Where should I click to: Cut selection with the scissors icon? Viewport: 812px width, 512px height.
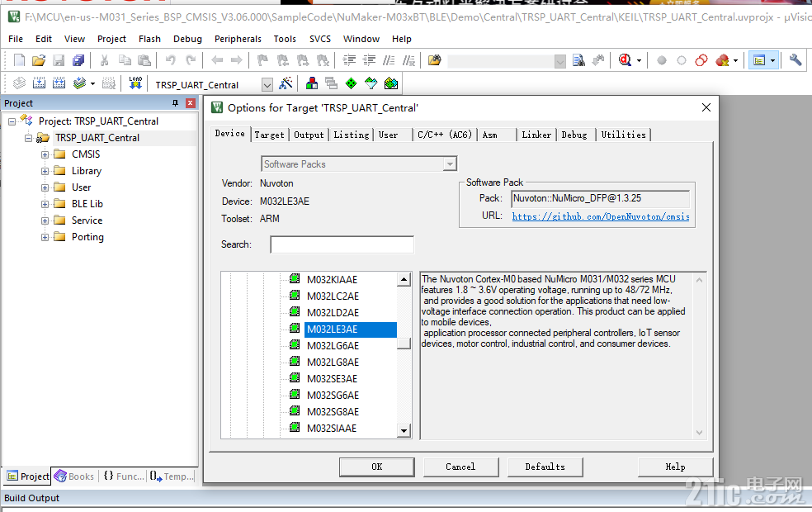click(x=104, y=60)
